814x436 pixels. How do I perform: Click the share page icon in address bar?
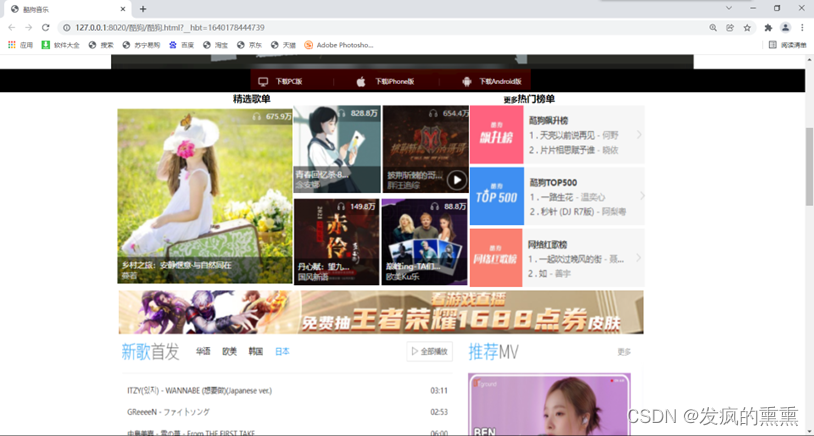(x=730, y=28)
